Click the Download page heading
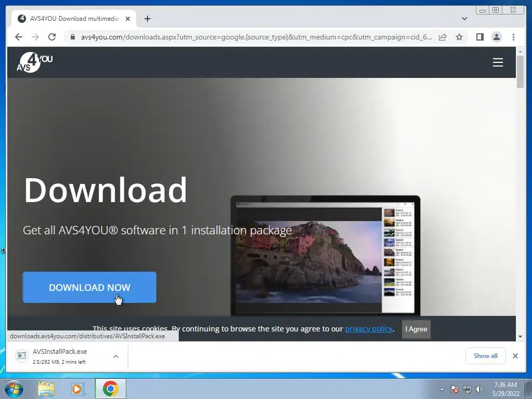Screen dimensions: 532x399 [x=105, y=190]
